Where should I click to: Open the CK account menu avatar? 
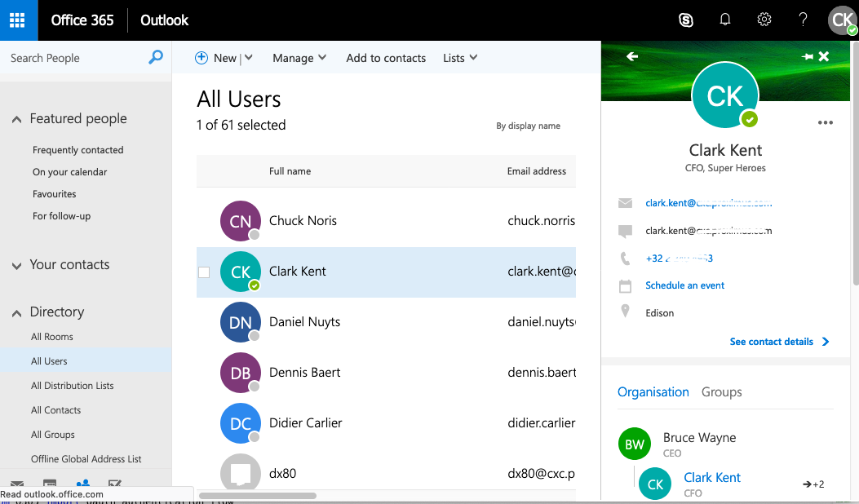(842, 20)
